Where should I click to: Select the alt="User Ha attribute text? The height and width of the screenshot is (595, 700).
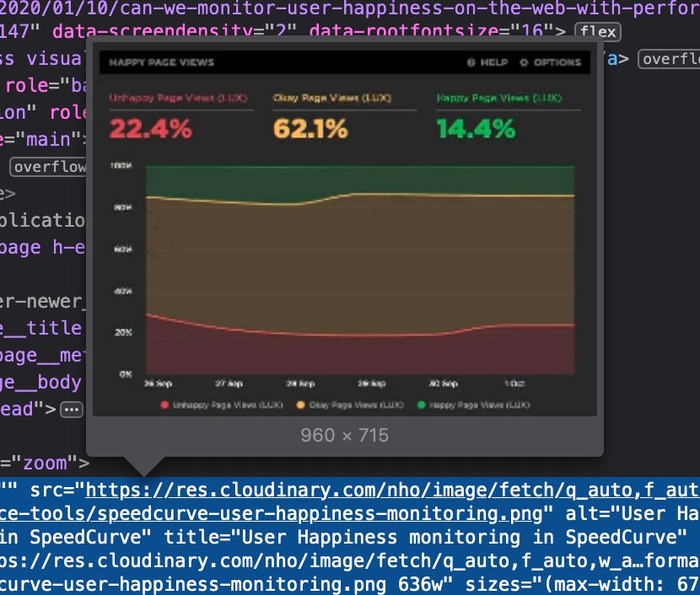point(633,513)
